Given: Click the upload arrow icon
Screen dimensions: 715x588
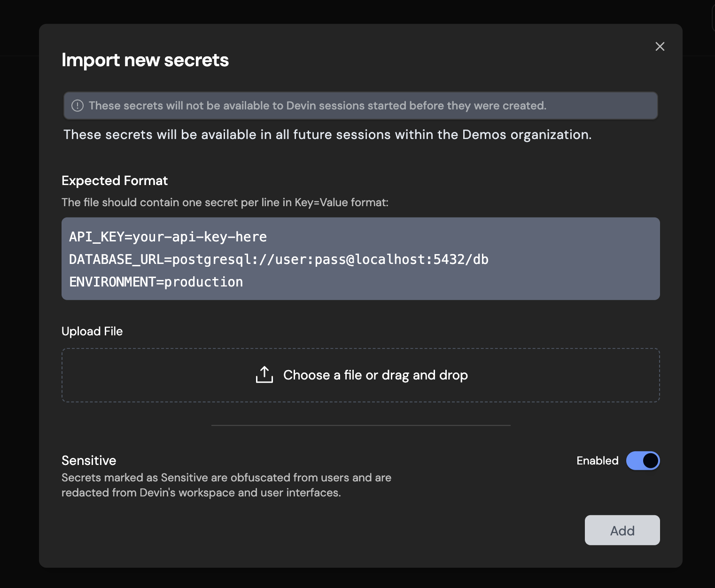Looking at the screenshot, I should click(264, 375).
